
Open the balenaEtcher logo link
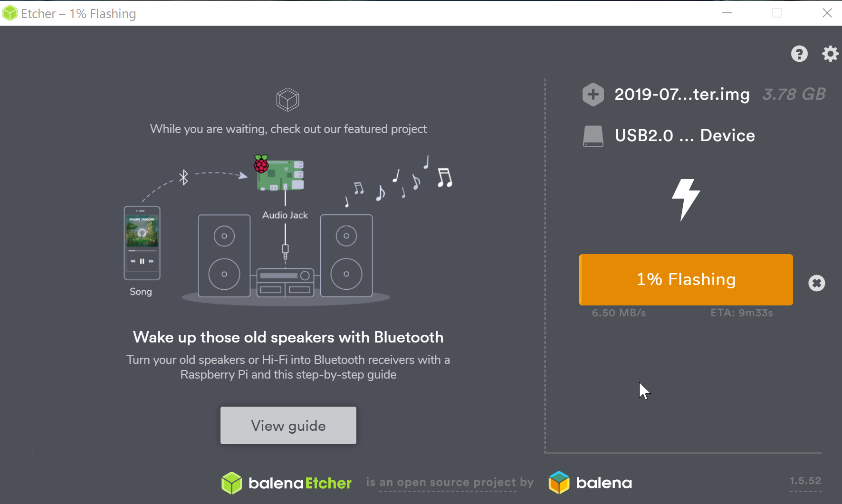coord(287,483)
